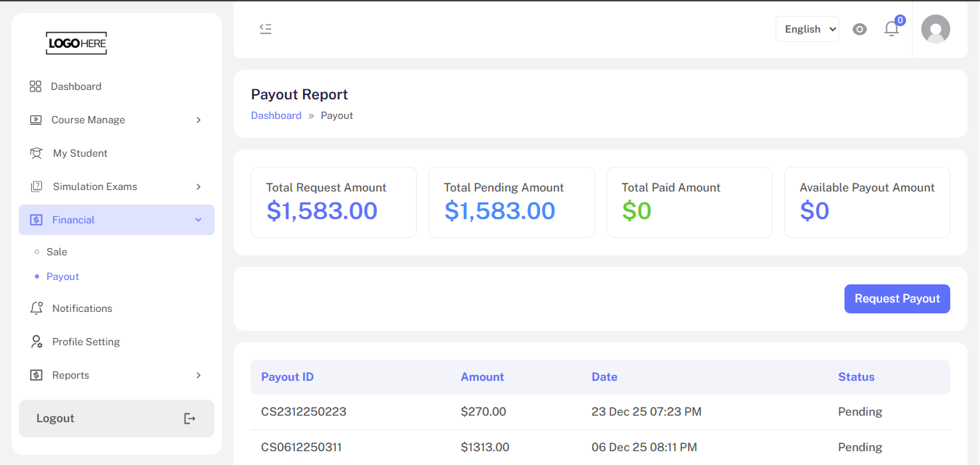Click the Status column header

pyautogui.click(x=857, y=377)
